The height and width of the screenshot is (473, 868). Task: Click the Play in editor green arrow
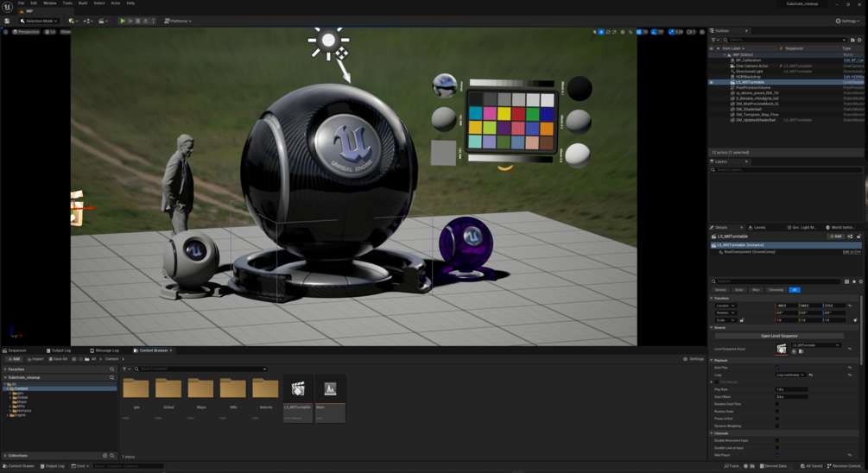123,21
